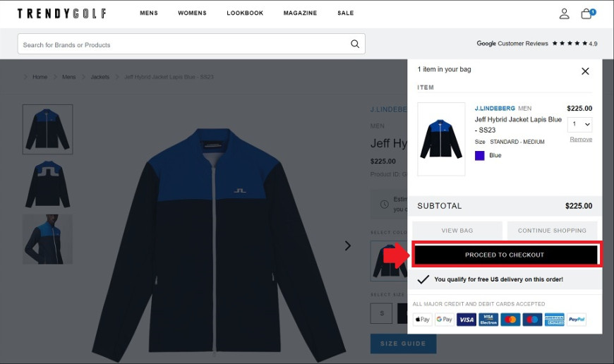Open the WOMENS menu
The width and height of the screenshot is (614, 364).
[x=192, y=13]
